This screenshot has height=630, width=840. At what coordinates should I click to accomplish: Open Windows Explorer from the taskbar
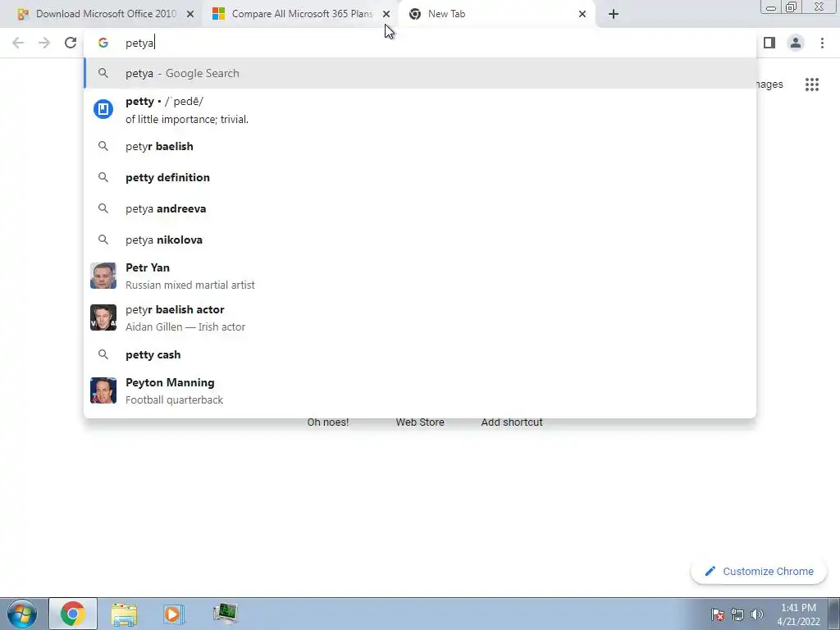124,614
